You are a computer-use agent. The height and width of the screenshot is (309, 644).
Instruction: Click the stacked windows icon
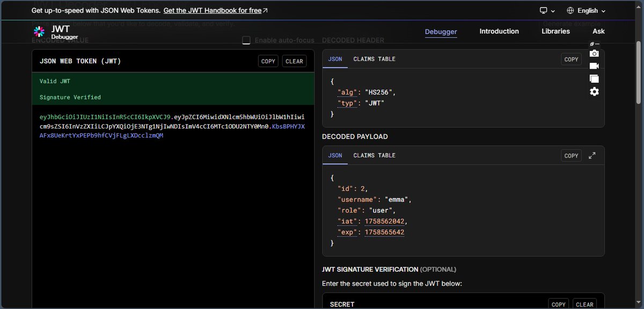tap(594, 78)
